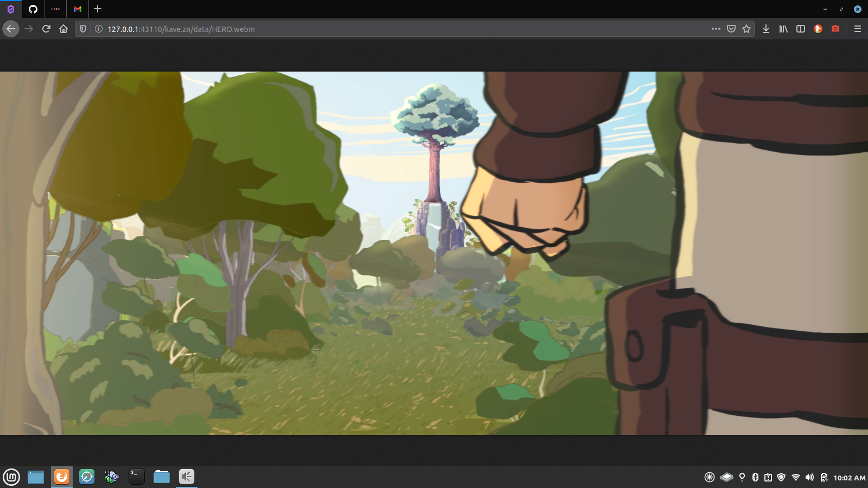Open the volume control in the tray
This screenshot has width=868, height=488.
point(808,477)
